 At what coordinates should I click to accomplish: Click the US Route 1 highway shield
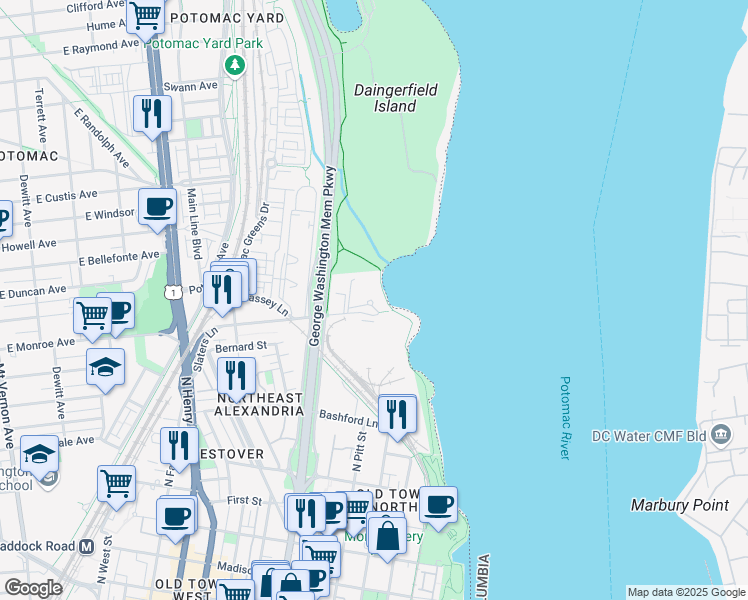173,292
